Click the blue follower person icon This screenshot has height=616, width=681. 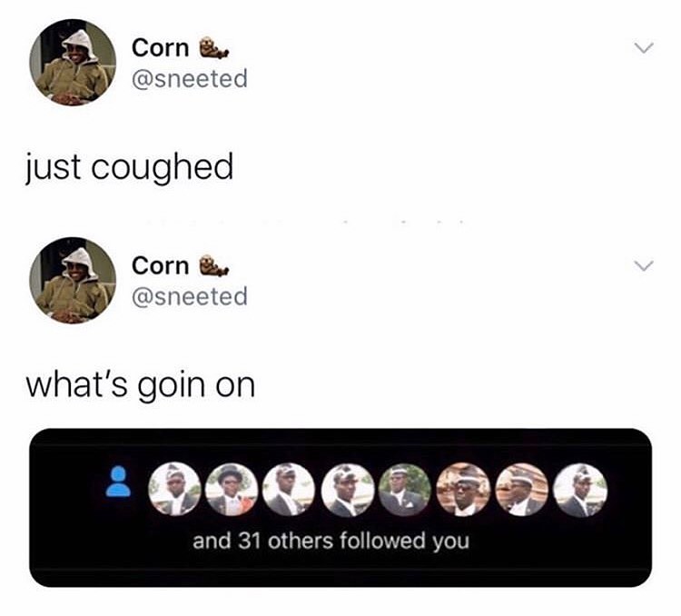[x=118, y=482]
